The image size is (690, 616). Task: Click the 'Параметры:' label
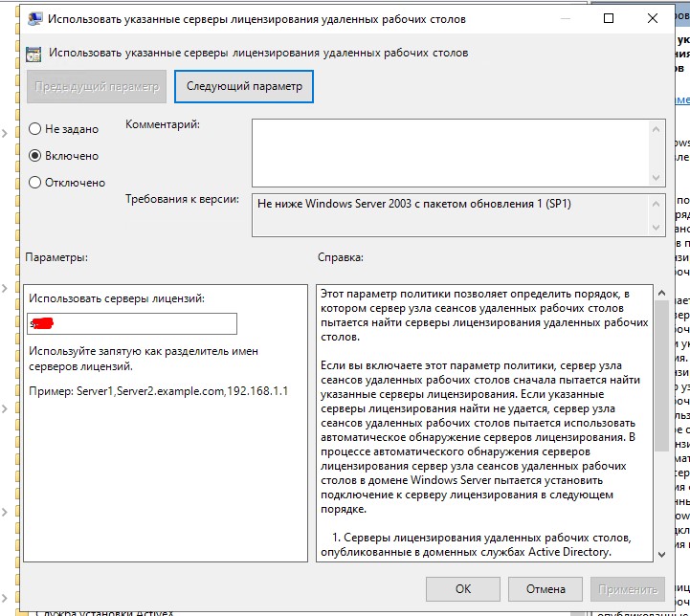[56, 257]
